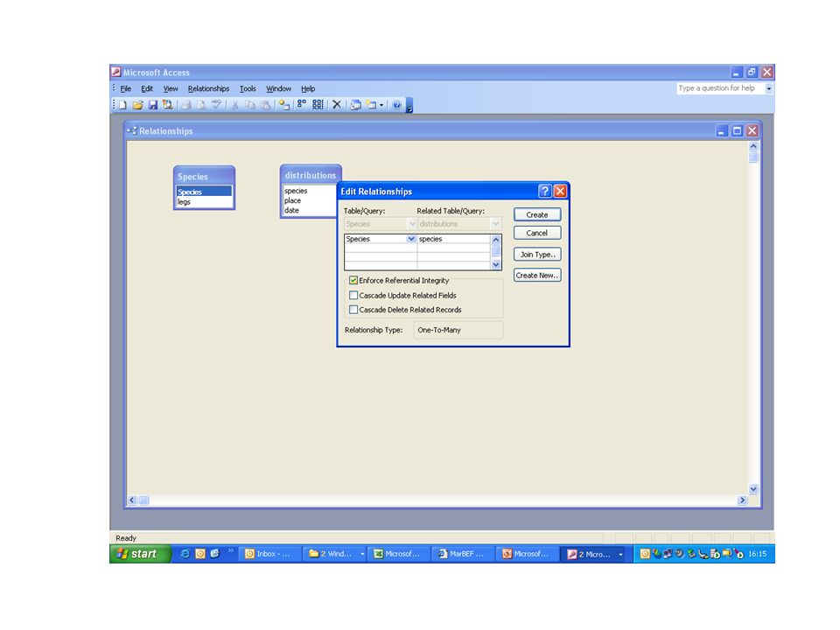Click the MarBEF taskbar button

464,554
